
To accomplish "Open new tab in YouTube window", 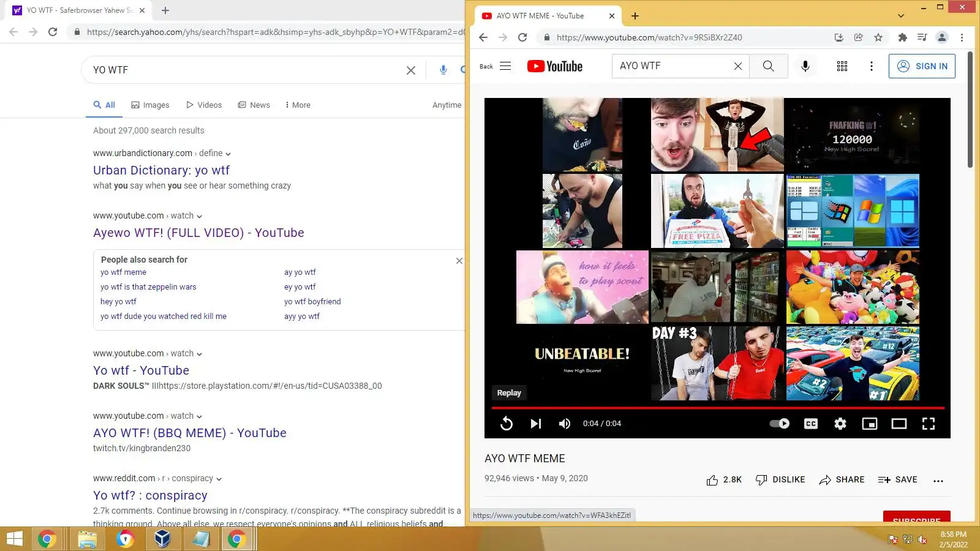I will [635, 16].
